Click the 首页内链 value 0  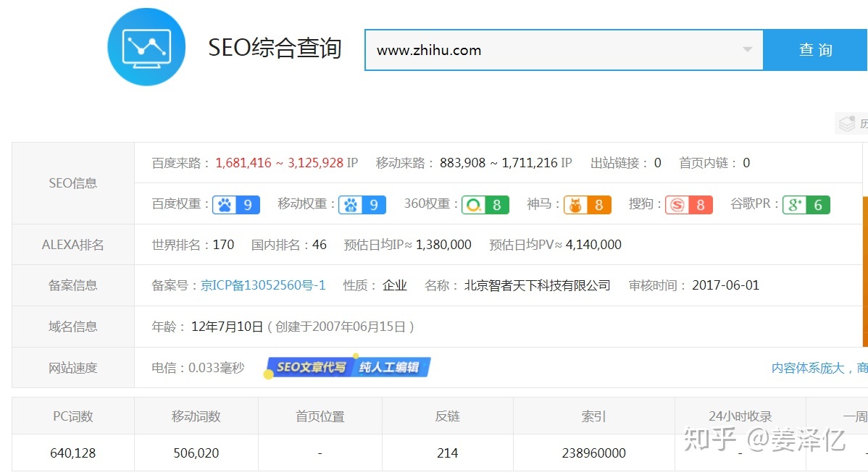[746, 163]
